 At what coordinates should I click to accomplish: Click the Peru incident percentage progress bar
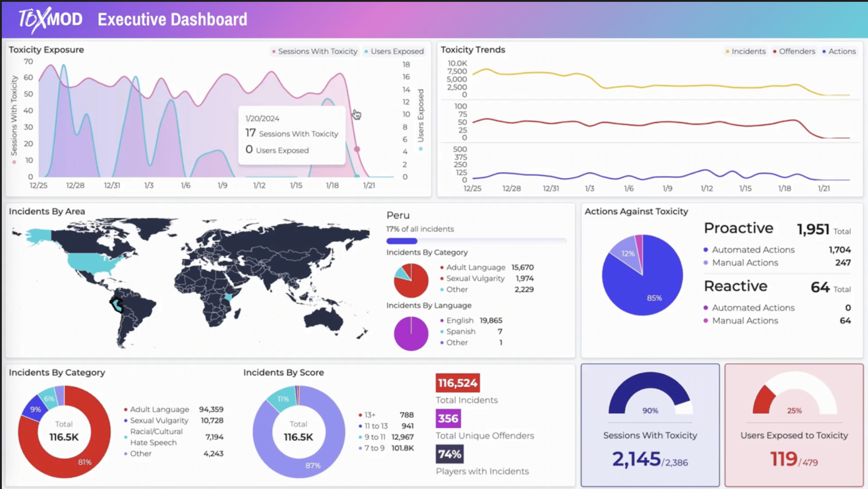[x=476, y=241]
